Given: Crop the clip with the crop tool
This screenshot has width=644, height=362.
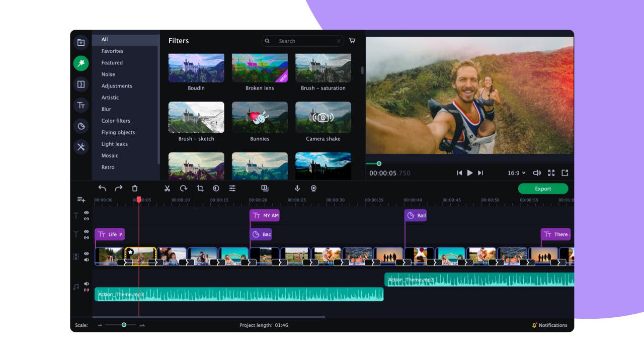Looking at the screenshot, I should coord(199,188).
